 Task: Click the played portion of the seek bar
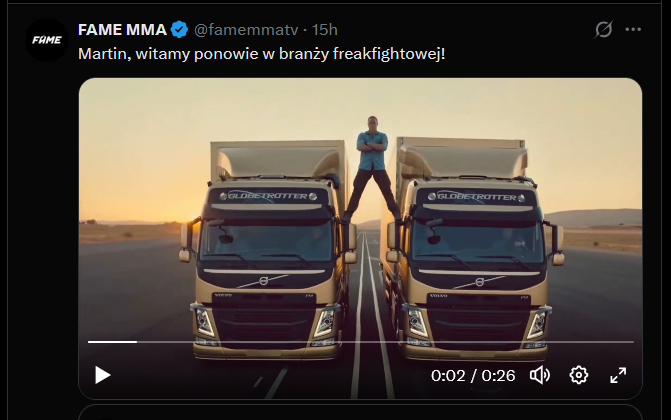112,342
